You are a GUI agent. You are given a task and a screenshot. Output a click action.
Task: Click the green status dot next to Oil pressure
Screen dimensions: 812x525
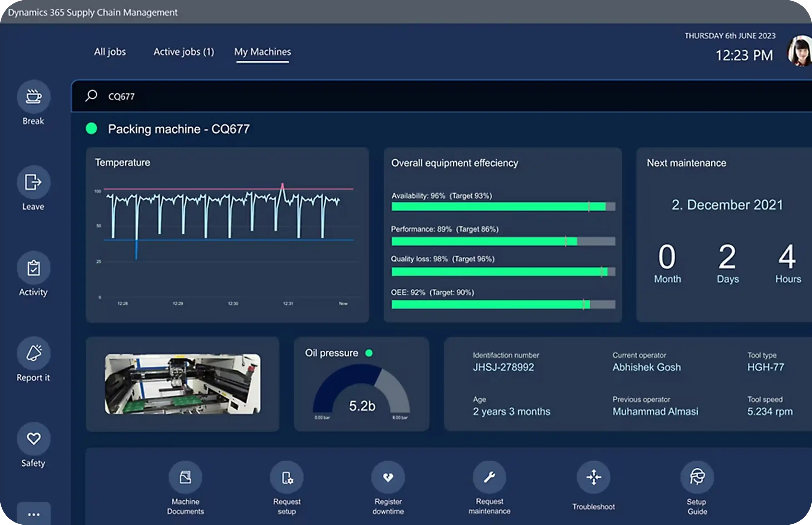369,353
